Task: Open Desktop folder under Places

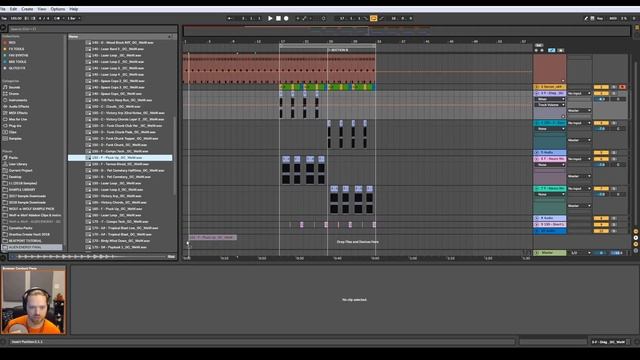Action: point(15,177)
